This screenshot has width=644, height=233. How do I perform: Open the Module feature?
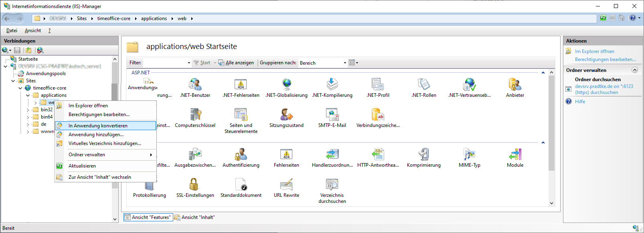515,158
